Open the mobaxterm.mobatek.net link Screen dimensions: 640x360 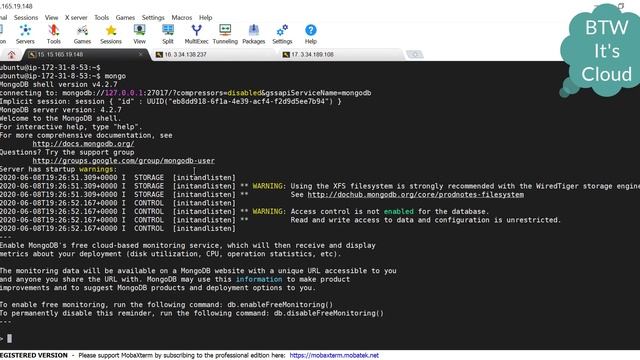tap(334, 356)
